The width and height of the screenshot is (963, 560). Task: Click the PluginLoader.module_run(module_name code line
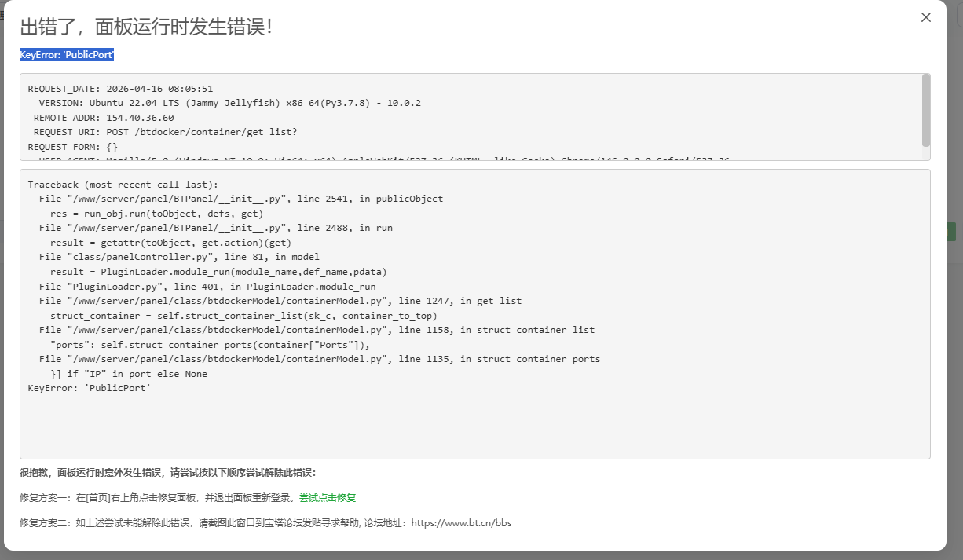pyautogui.click(x=218, y=272)
